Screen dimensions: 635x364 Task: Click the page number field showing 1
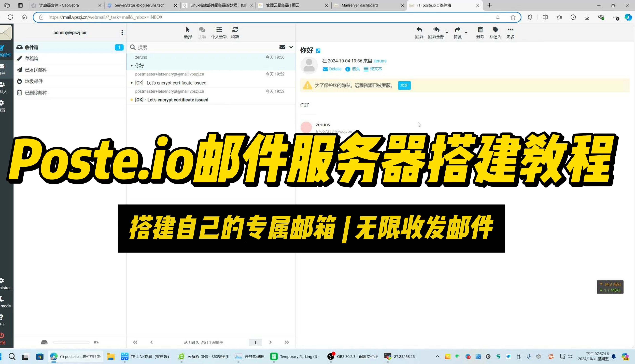(x=255, y=342)
